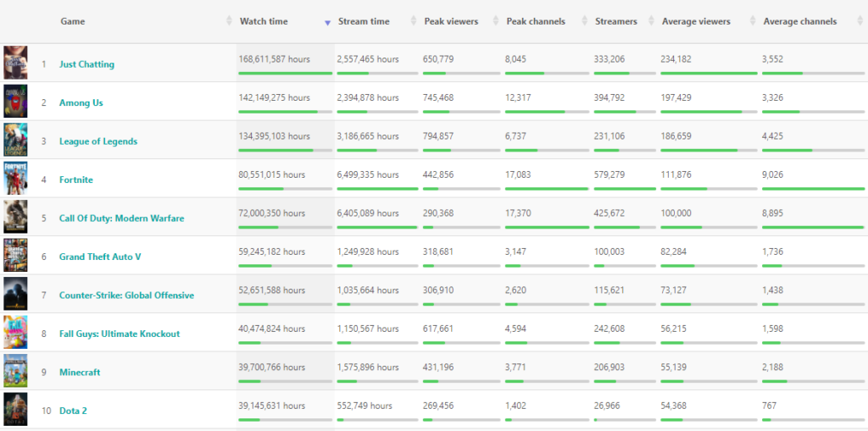Click the sort arrows beside Game header
This screenshot has width=868, height=431.
pos(229,21)
